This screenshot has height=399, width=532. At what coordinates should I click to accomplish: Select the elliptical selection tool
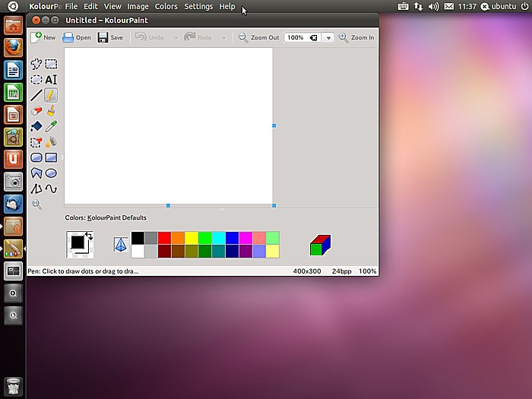[x=36, y=79]
